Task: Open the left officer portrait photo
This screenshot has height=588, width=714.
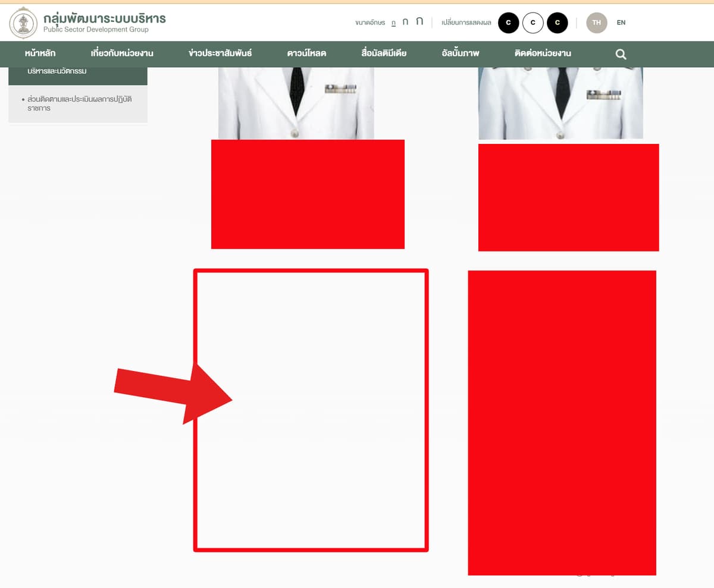Action: click(296, 103)
